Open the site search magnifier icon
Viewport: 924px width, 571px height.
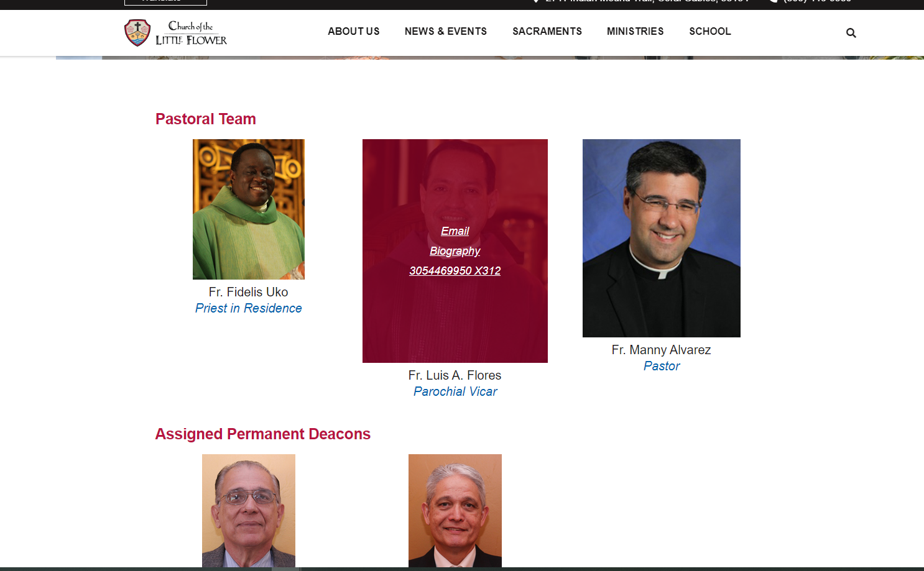pyautogui.click(x=851, y=33)
